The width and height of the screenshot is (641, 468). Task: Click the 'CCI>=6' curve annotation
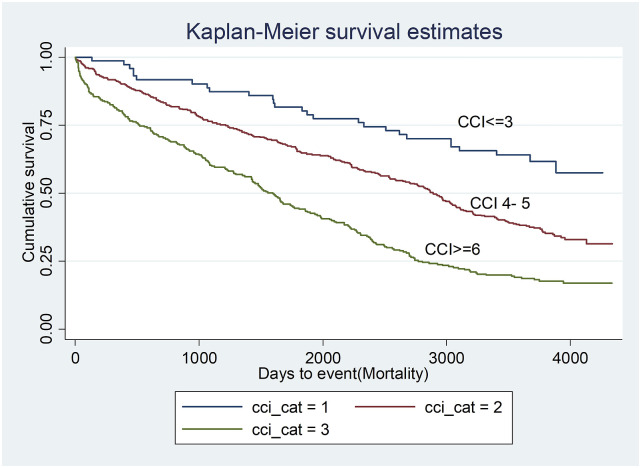pyautogui.click(x=455, y=248)
